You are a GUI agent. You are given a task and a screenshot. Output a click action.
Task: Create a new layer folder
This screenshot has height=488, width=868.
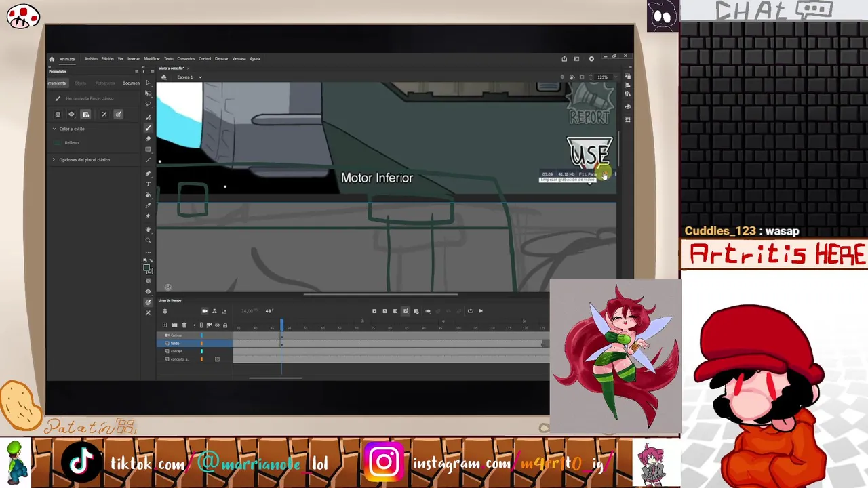(174, 325)
